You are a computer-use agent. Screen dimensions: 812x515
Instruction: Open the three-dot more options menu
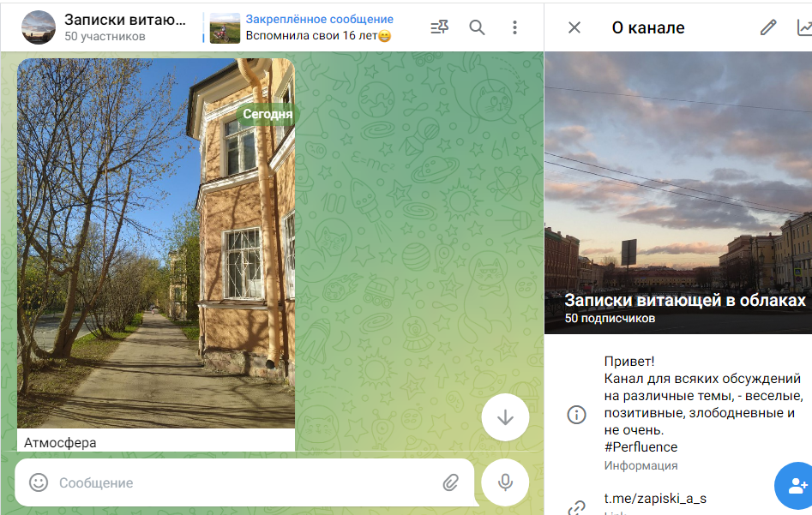click(x=514, y=27)
